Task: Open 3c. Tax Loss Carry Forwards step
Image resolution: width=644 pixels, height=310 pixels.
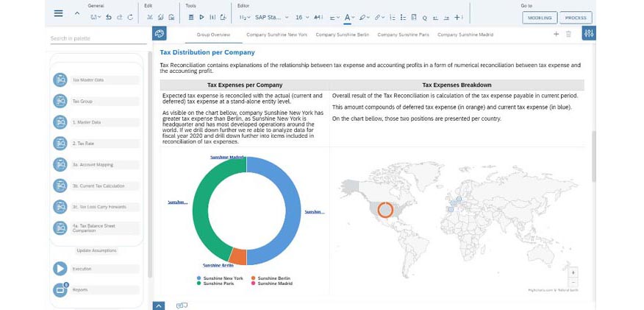Action: click(x=96, y=207)
